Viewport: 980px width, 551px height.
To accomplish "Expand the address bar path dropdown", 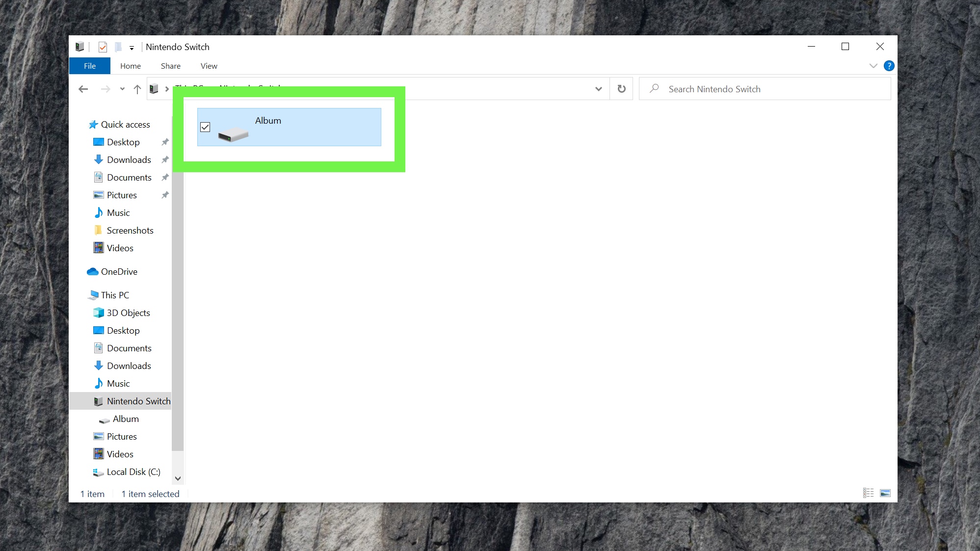I will (x=598, y=88).
